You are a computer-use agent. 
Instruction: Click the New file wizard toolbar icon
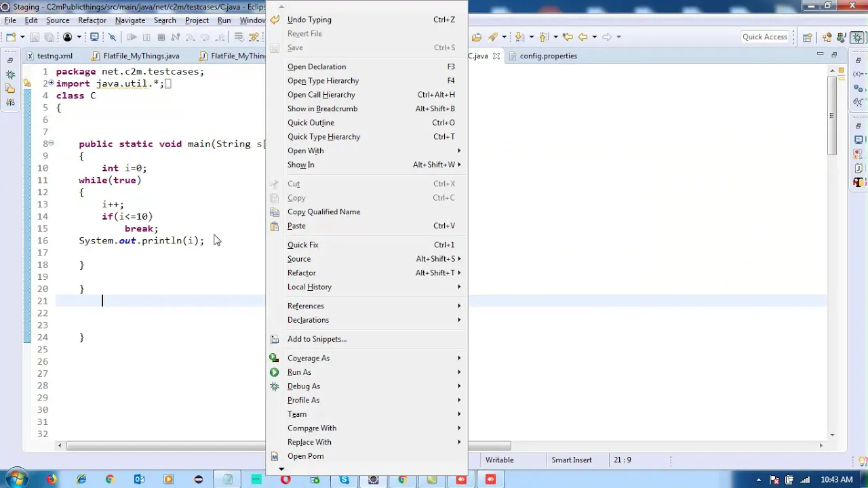click(11, 37)
